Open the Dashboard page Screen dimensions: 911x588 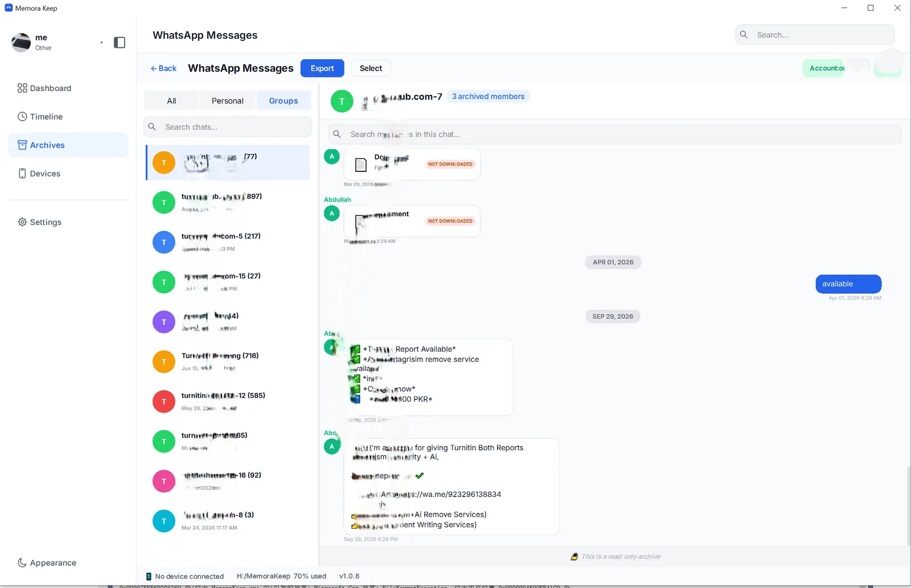pos(68,88)
